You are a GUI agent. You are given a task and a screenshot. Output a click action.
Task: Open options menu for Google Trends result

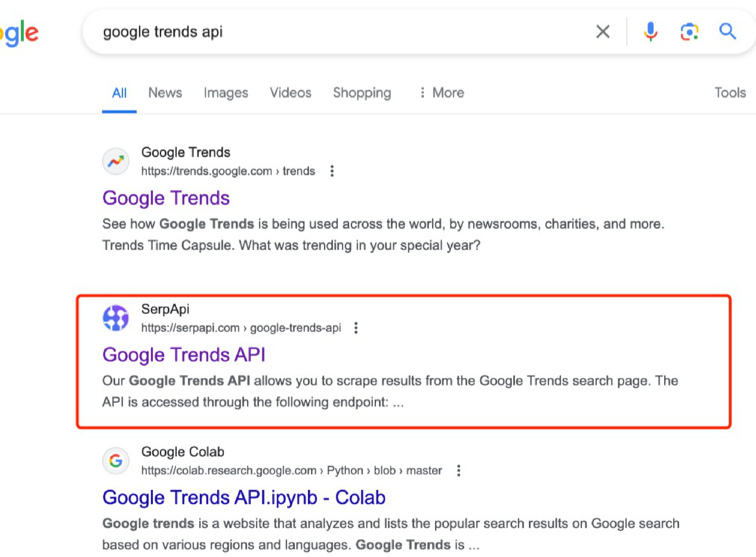point(332,171)
